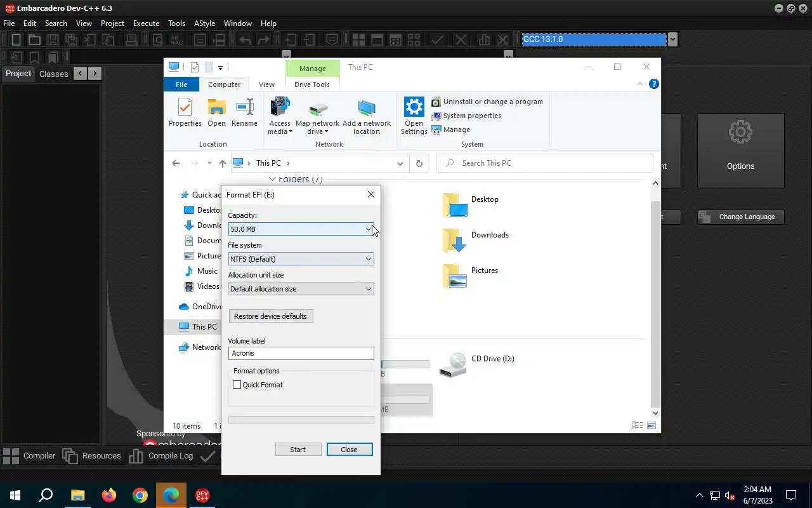812x508 pixels.
Task: Click the New file icon in Dev-C++ toolbar
Action: tap(16, 39)
